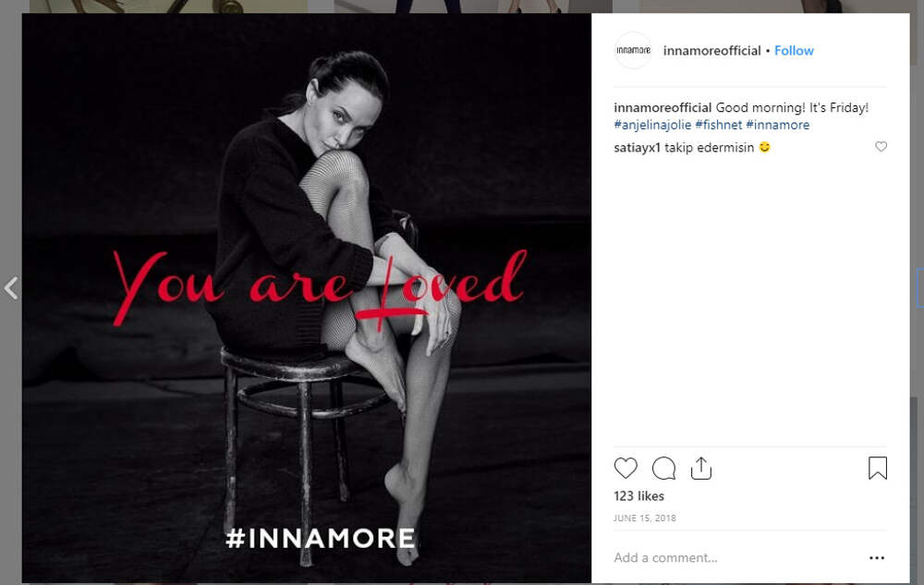
Task: Open the #innamore hashtag in caption
Action: pyautogui.click(x=777, y=125)
